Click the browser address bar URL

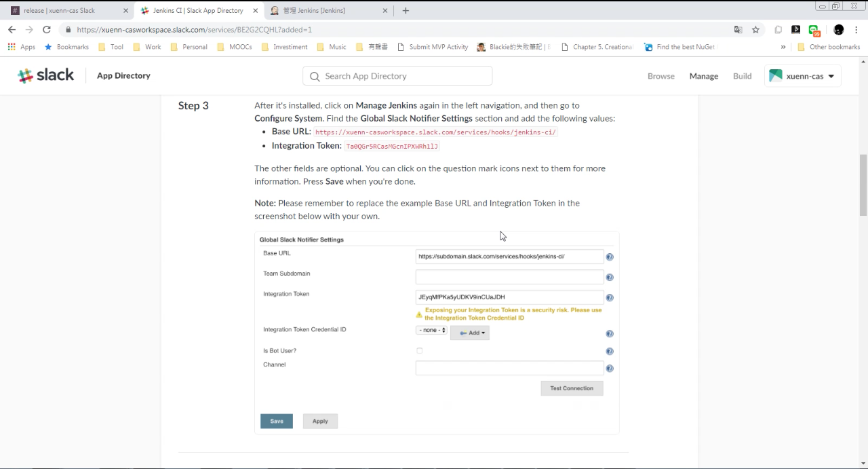pyautogui.click(x=195, y=30)
